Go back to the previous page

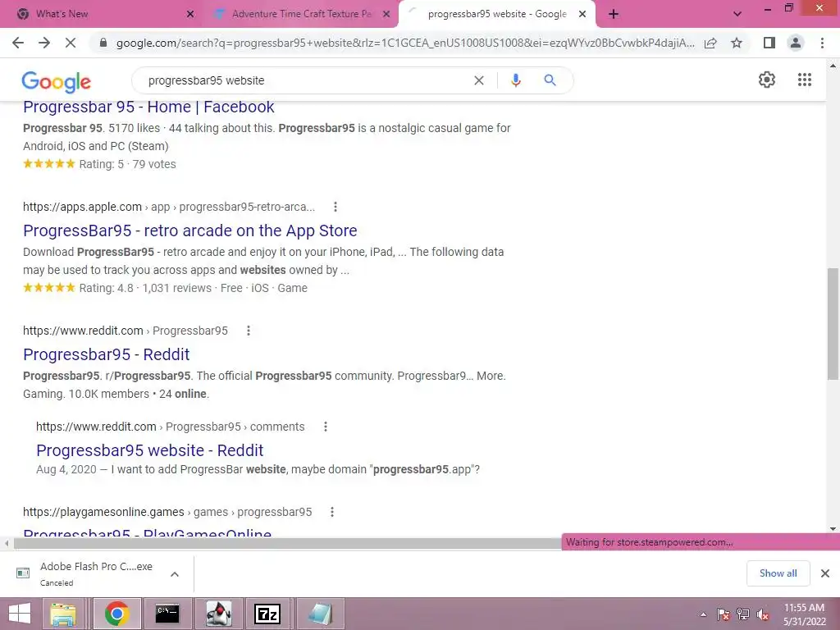(18, 43)
